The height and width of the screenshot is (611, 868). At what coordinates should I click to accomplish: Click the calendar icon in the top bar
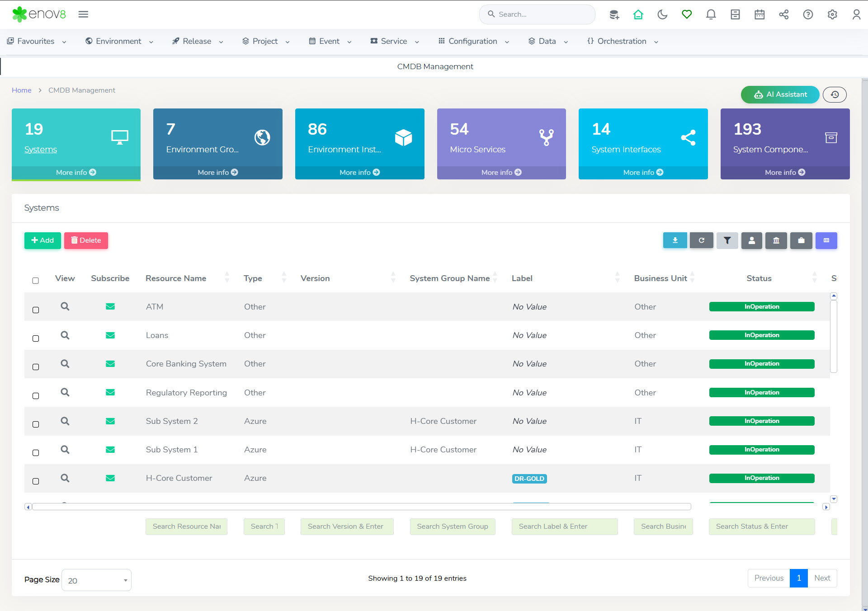[x=759, y=14]
